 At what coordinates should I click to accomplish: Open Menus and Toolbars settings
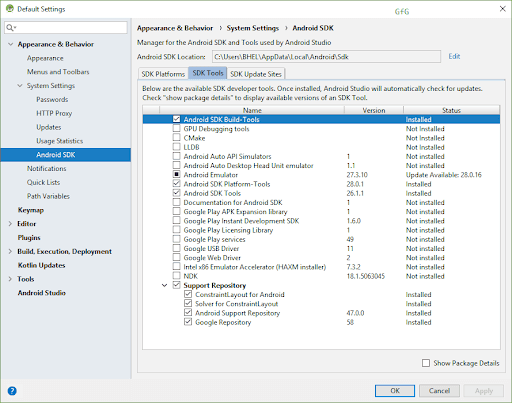58,72
